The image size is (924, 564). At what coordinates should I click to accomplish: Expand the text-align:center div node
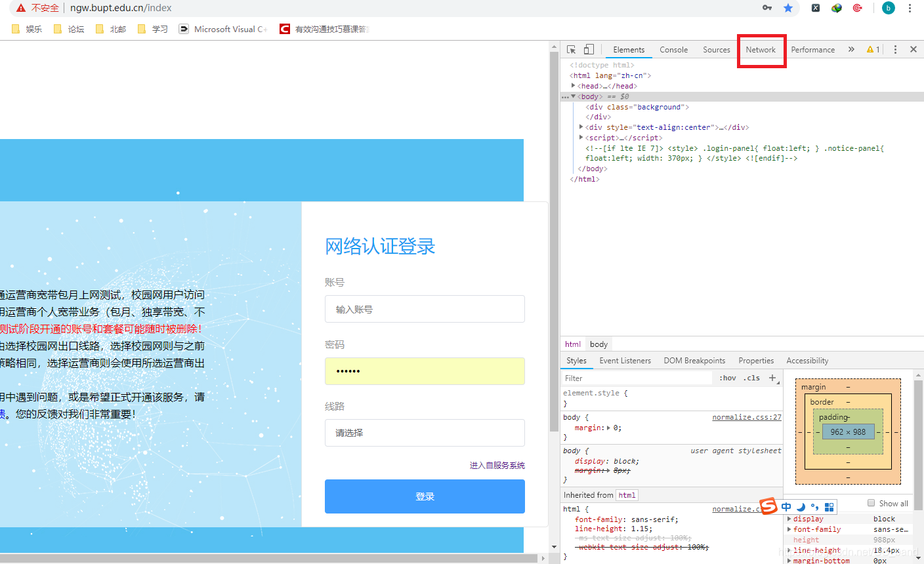pos(581,127)
